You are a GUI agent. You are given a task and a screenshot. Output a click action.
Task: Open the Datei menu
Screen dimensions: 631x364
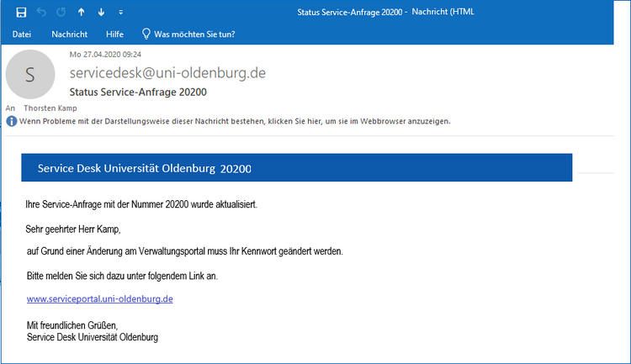(x=22, y=34)
